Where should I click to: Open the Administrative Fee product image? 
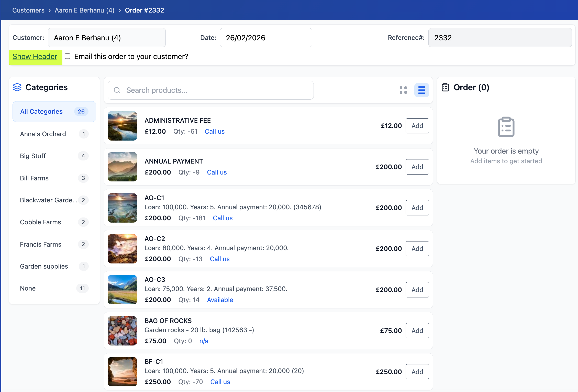tap(122, 126)
